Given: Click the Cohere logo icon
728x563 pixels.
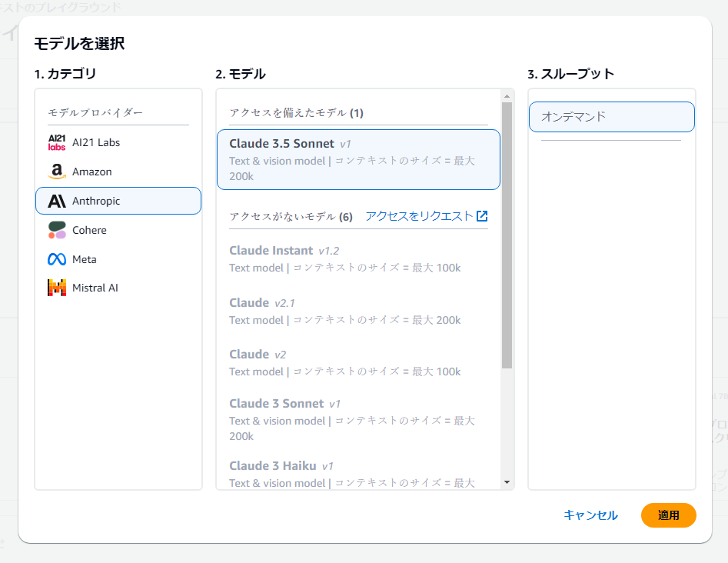Looking at the screenshot, I should tap(57, 230).
